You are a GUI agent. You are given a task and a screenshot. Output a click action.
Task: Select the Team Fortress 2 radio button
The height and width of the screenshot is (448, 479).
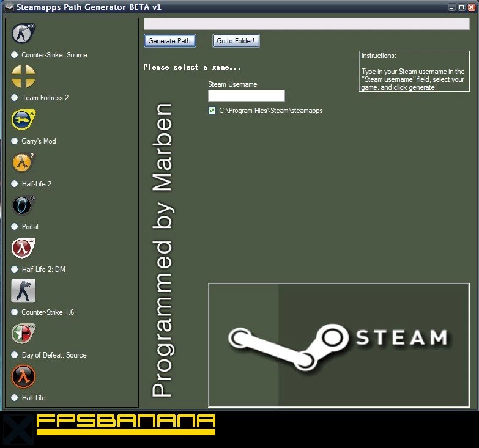[15, 98]
